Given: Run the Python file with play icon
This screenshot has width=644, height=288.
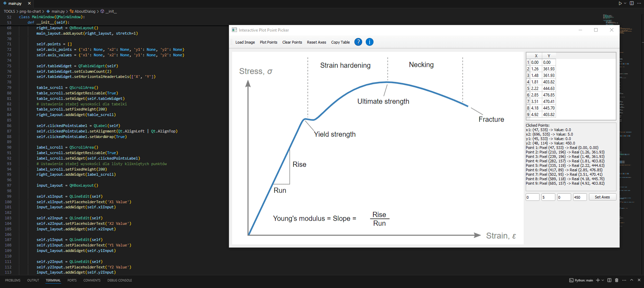Looking at the screenshot, I should [620, 3].
